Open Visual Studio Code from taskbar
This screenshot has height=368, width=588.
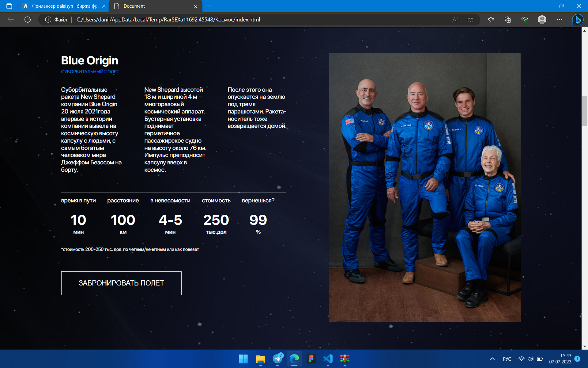tap(328, 359)
